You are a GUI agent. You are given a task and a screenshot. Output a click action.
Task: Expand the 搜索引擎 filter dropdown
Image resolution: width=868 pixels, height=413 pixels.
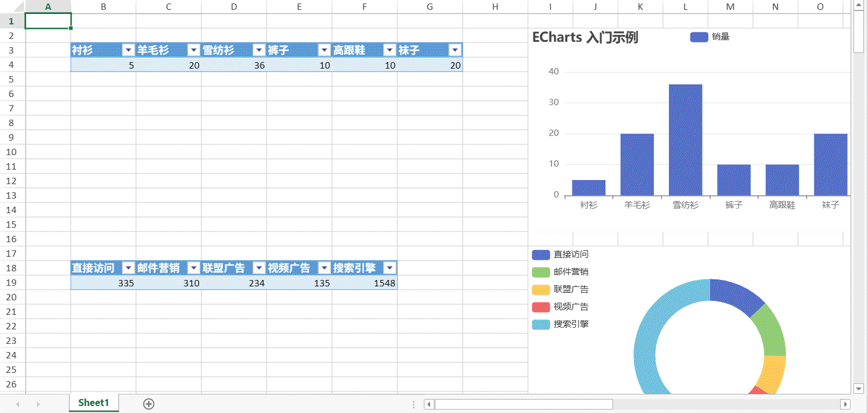[x=390, y=268]
